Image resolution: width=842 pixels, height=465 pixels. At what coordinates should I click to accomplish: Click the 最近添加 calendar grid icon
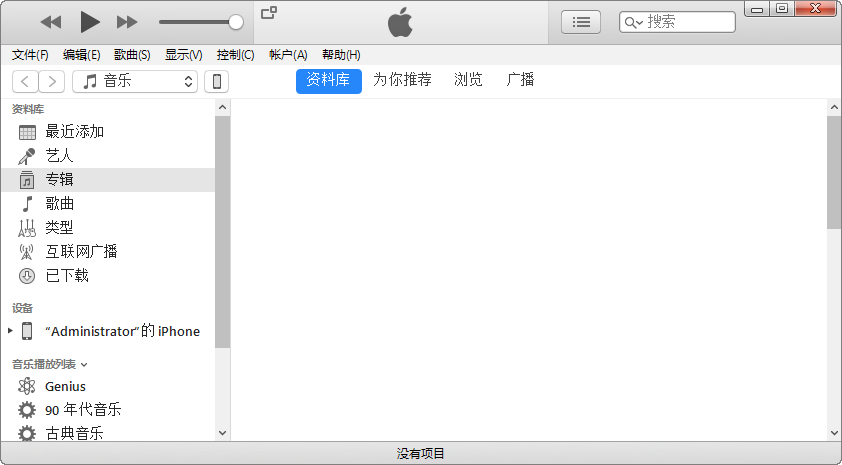click(27, 132)
